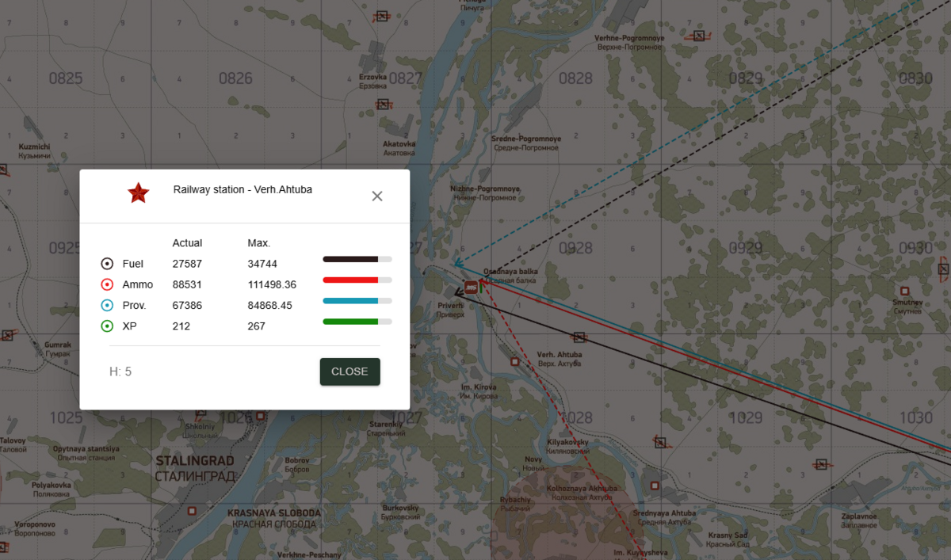Click the red square marker at Srednyaya Ahtuba
The height and width of the screenshot is (560, 951).
coord(655,486)
